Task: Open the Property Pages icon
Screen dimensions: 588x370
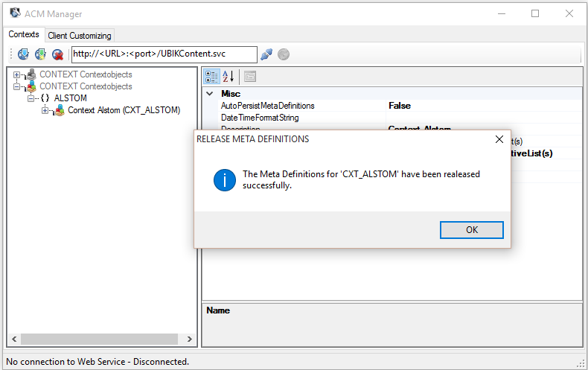Action: [250, 76]
